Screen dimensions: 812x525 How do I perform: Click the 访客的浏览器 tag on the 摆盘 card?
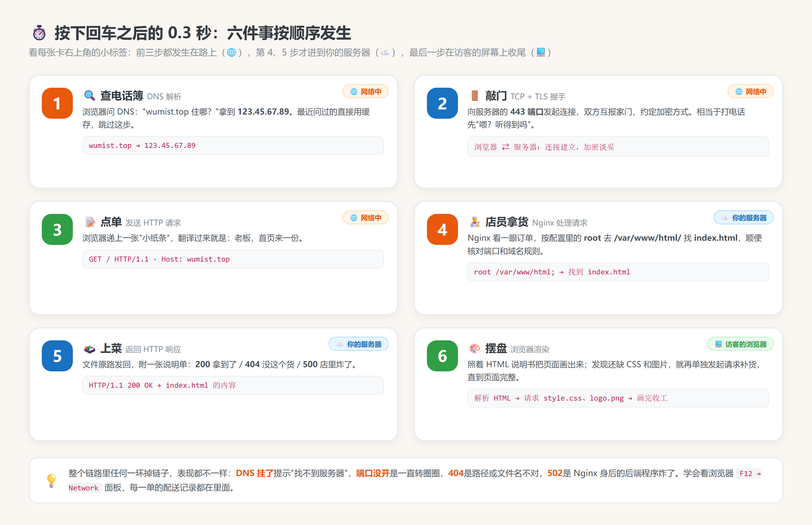coord(740,344)
